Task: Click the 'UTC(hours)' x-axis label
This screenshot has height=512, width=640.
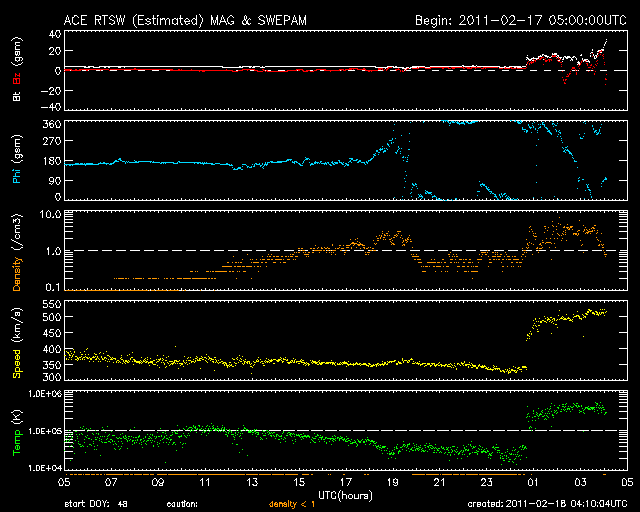Action: (345, 496)
